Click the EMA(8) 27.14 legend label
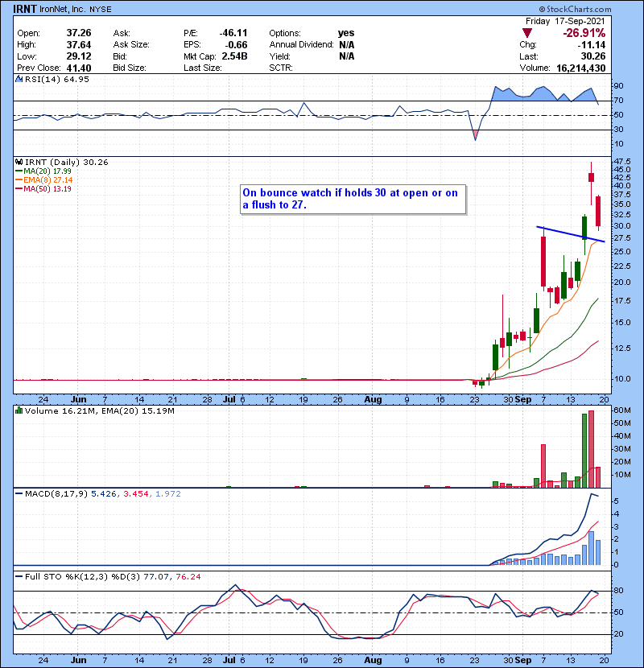Viewport: 644px width, 668px height. point(47,179)
